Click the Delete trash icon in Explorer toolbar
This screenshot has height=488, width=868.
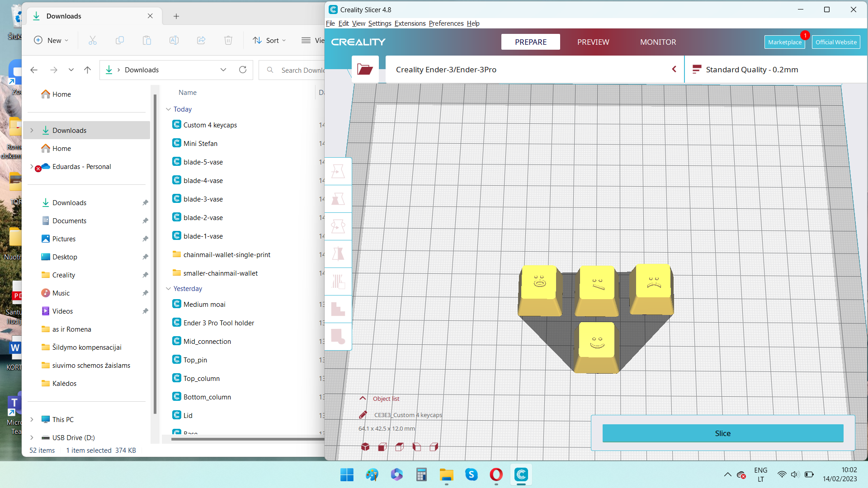click(228, 40)
